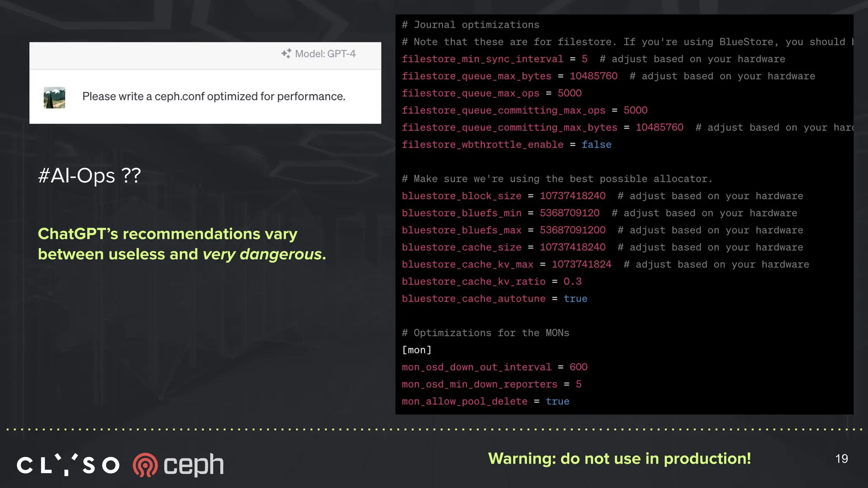Image resolution: width=868 pixels, height=488 pixels.
Task: Click the ceph wordmark text
Action: (x=194, y=465)
